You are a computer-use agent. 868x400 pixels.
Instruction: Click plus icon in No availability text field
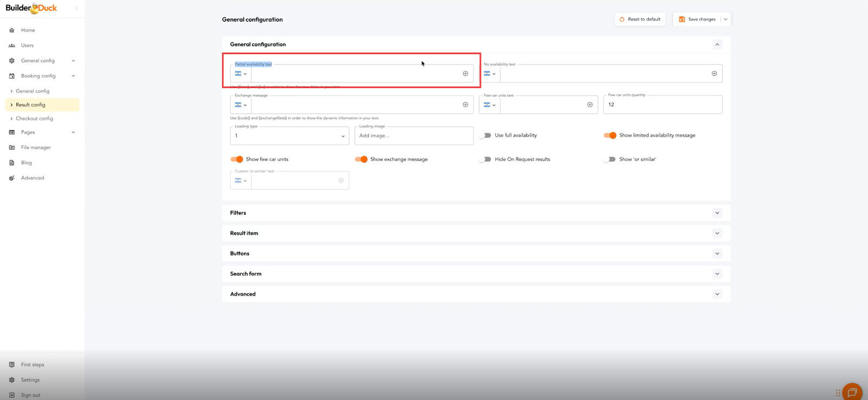[x=714, y=74]
